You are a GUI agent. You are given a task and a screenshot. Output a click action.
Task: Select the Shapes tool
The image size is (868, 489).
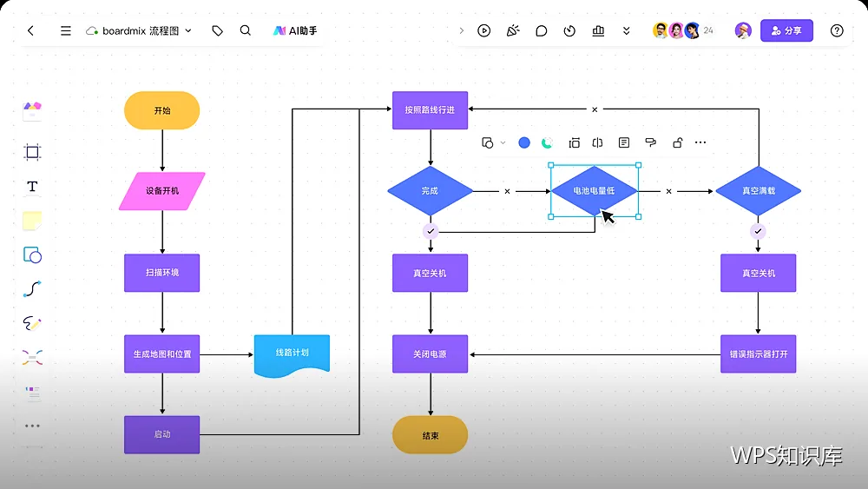(x=33, y=254)
